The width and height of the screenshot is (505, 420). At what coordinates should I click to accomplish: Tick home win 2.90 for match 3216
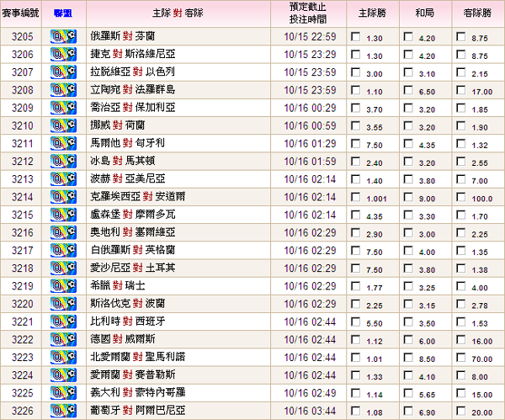pos(356,232)
